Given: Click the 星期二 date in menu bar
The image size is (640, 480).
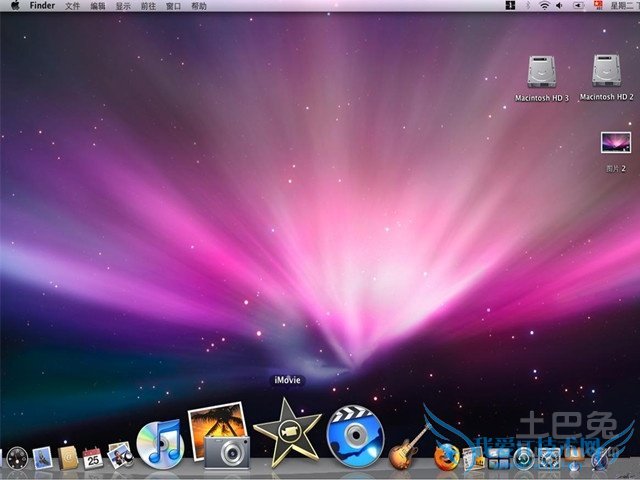Looking at the screenshot, I should (623, 6).
